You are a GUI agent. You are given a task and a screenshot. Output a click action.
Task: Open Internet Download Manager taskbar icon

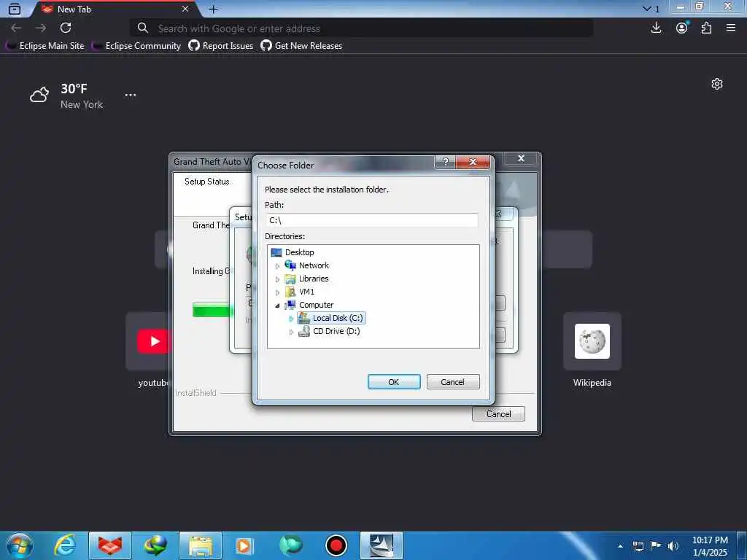click(x=155, y=545)
